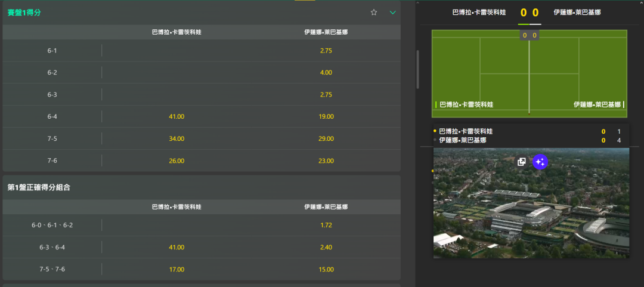
Task: Click games score 1 in 巴博拉 scoreboard row
Action: pyautogui.click(x=619, y=132)
